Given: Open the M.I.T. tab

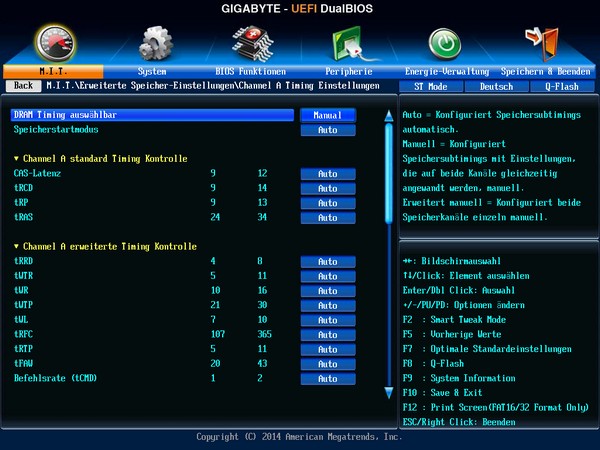Looking at the screenshot, I should pyautogui.click(x=53, y=72).
